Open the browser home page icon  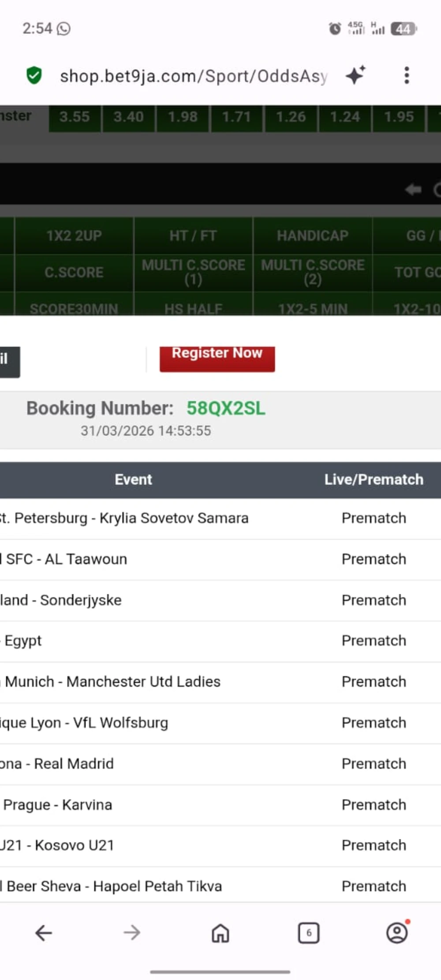(x=220, y=933)
